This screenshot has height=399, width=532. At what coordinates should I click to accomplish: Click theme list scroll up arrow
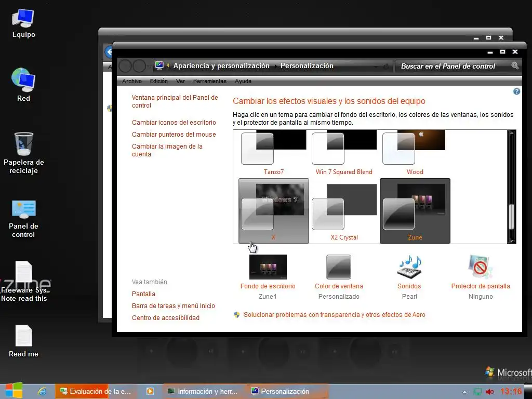pyautogui.click(x=512, y=133)
